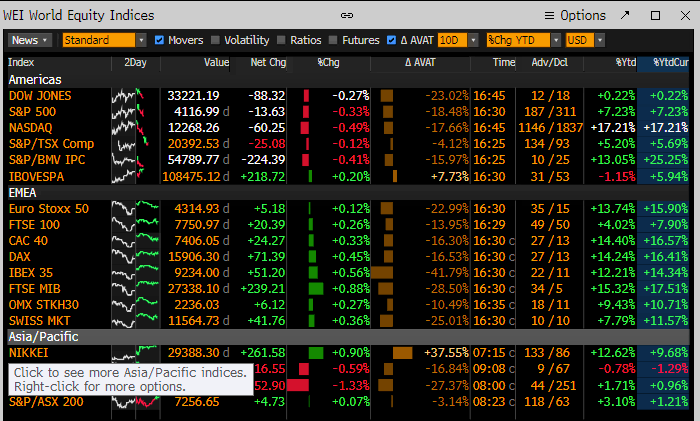This screenshot has width=700, height=421.
Task: Open the CAC 40 index
Action: (28, 241)
